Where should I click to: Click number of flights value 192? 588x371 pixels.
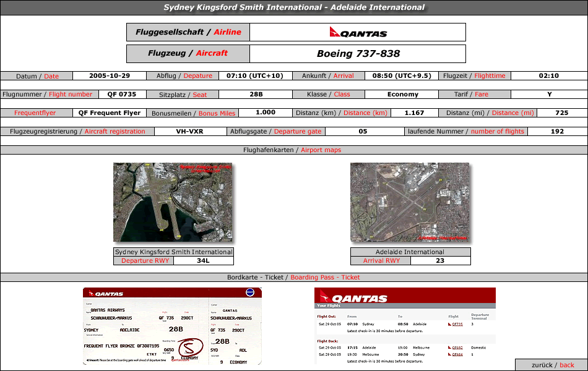557,132
